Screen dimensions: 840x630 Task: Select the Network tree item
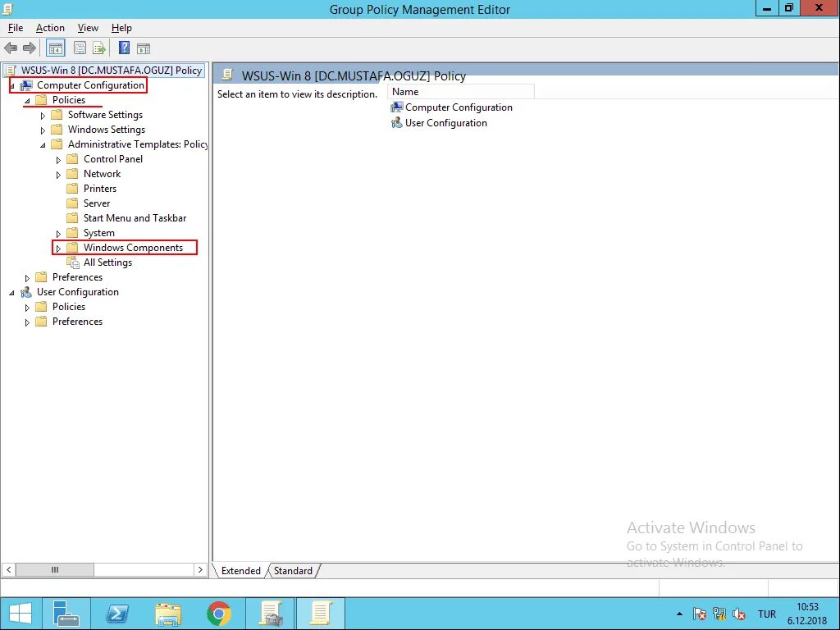coord(102,174)
